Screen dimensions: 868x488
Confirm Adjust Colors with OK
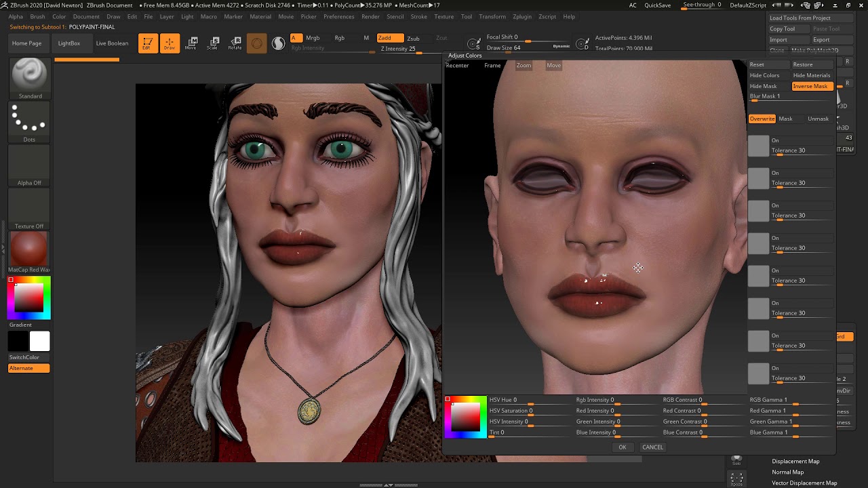coord(623,447)
